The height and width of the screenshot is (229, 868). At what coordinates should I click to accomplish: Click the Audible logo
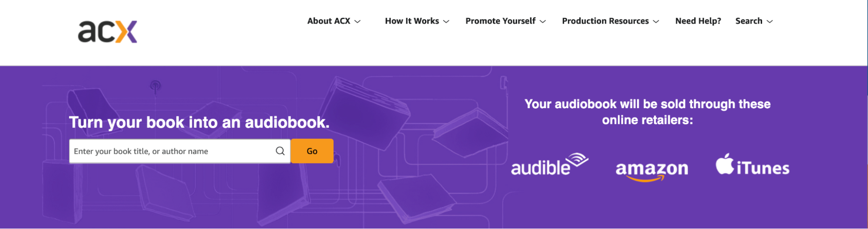(x=549, y=165)
